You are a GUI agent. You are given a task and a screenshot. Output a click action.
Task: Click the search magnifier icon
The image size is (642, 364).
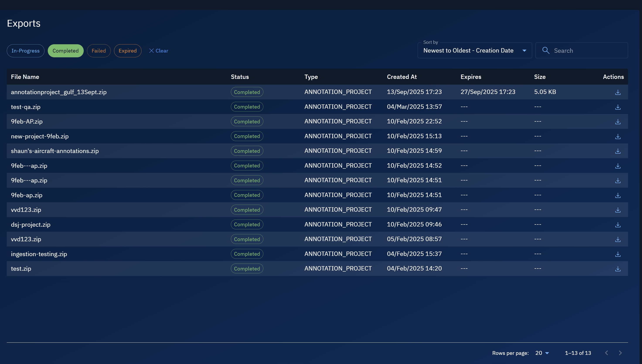(x=546, y=51)
